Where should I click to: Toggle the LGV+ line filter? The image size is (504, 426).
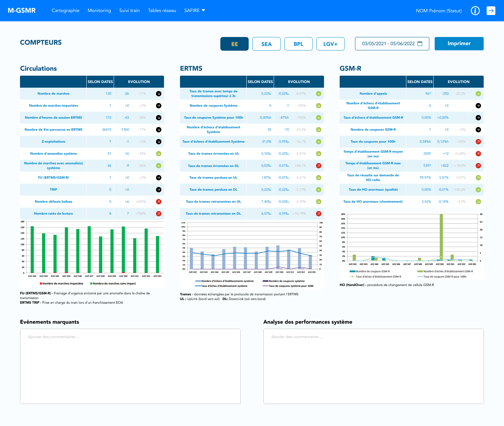(x=330, y=44)
